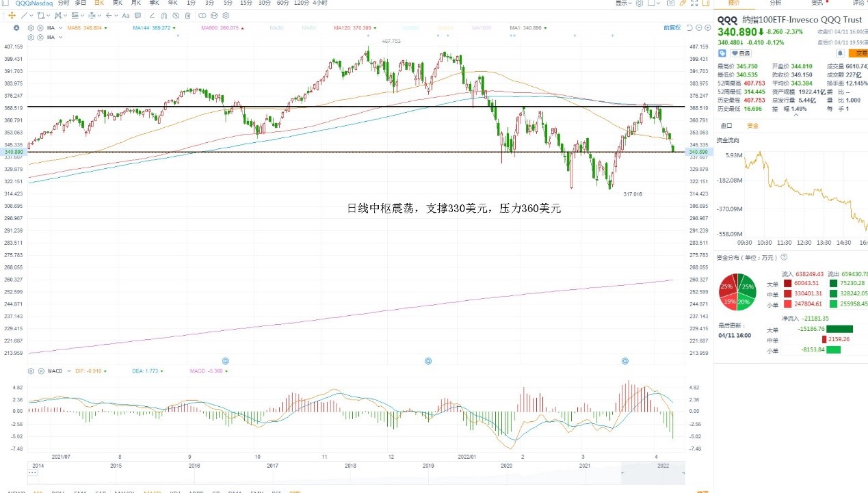Open the 评论 comments tab
Viewport: 868px width, 493px height.
(858, 3)
